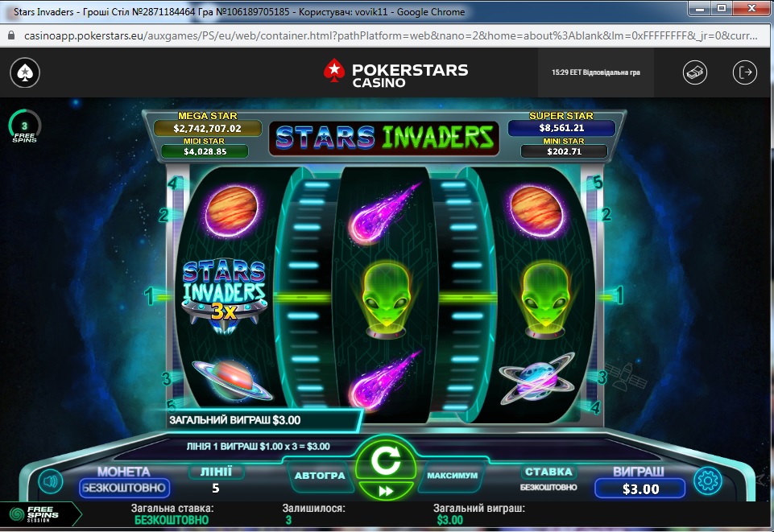Open the PokerStars spade lobby icon
The image size is (774, 532).
tap(25, 73)
